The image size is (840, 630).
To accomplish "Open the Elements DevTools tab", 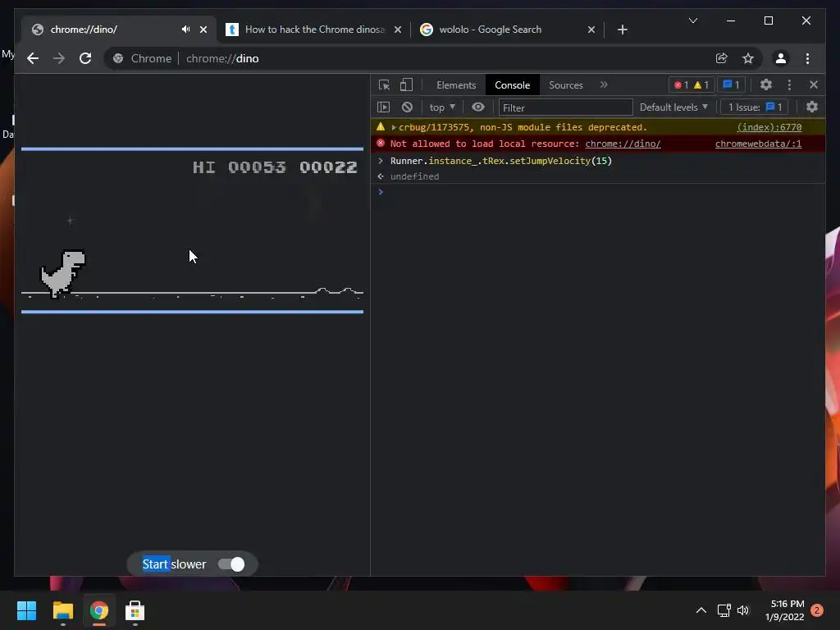I will click(x=456, y=84).
